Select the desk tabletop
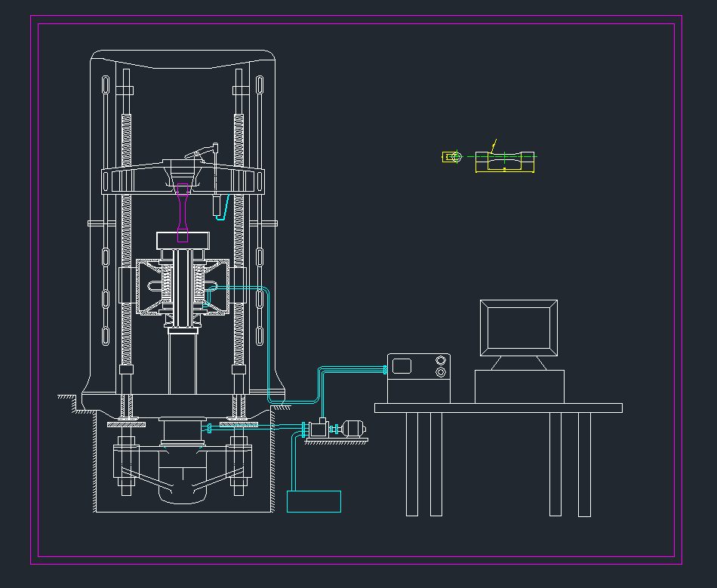This screenshot has width=717, height=588. coord(498,408)
